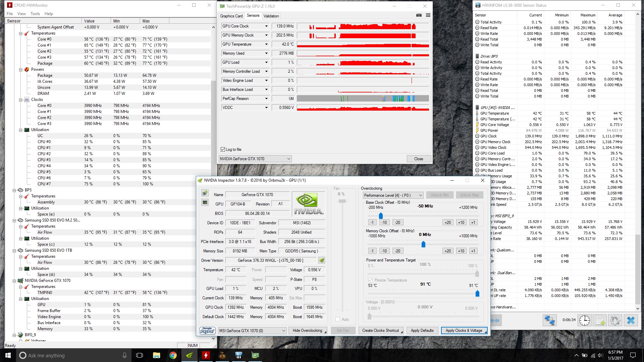Reset the HWiNFO clock timer icon
The width and height of the screenshot is (644, 362).
pos(585,320)
